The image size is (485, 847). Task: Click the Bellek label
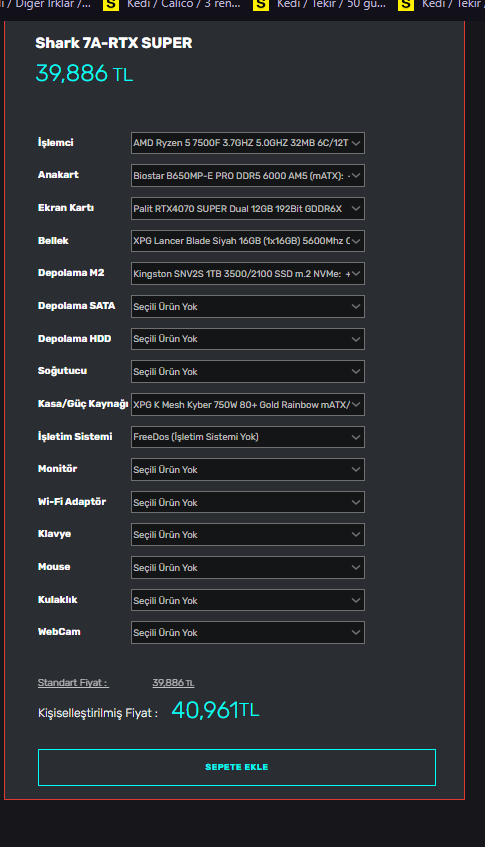coord(53,240)
